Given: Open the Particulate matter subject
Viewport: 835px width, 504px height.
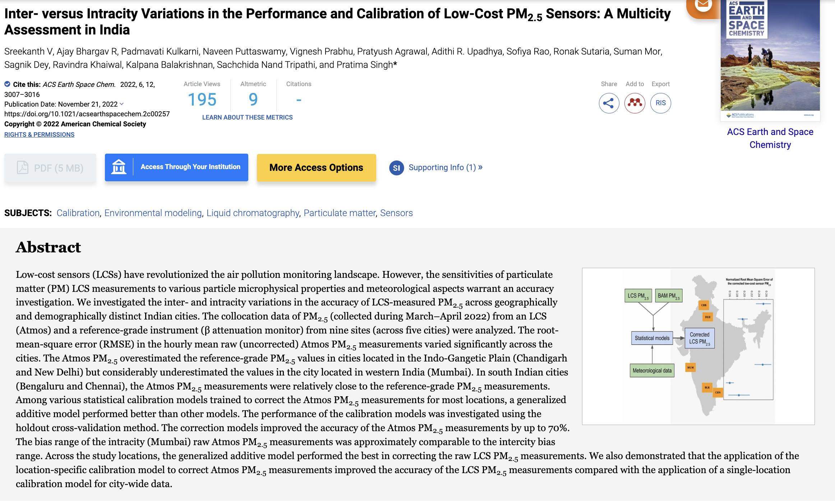Looking at the screenshot, I should (340, 213).
